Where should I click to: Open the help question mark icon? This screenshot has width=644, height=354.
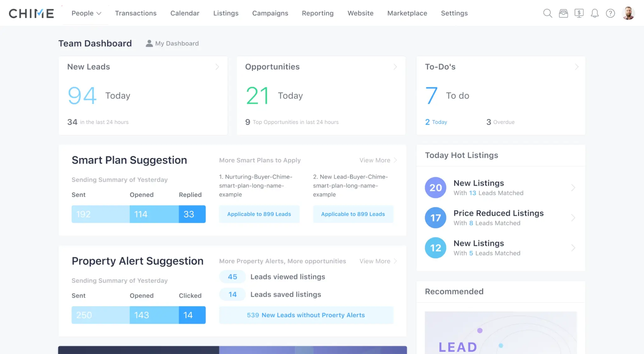point(610,13)
